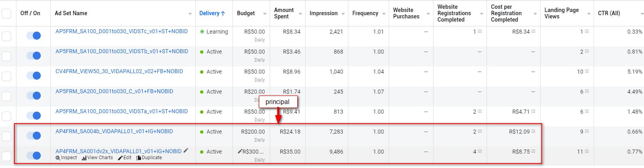Open the Budget column dropdown arrow
This screenshot has width=644, height=168.
(265, 14)
